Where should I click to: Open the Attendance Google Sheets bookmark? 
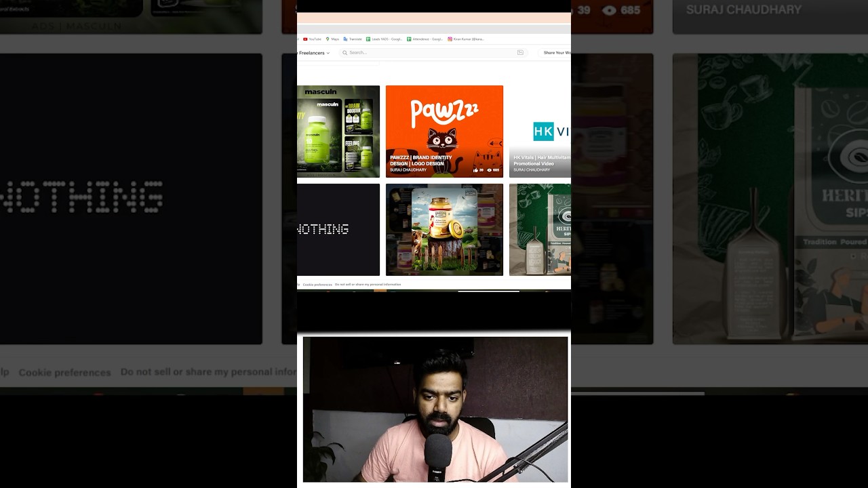pyautogui.click(x=425, y=39)
